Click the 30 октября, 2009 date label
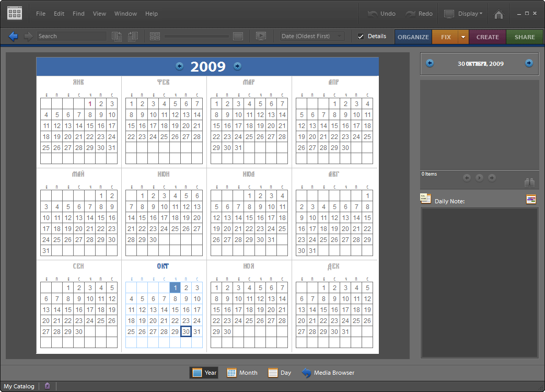545x392 pixels. click(480, 64)
